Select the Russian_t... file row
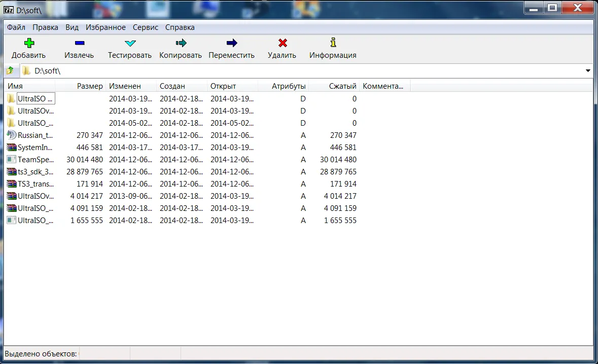This screenshot has width=598, height=364. pos(35,135)
